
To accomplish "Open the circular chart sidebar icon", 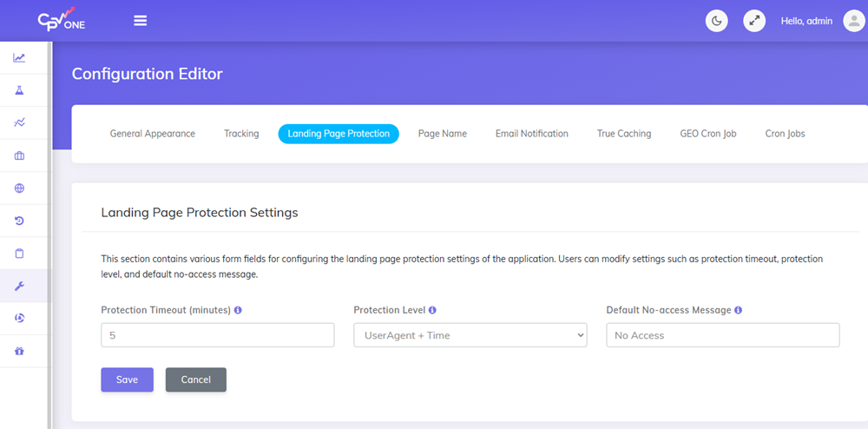I will point(19,319).
